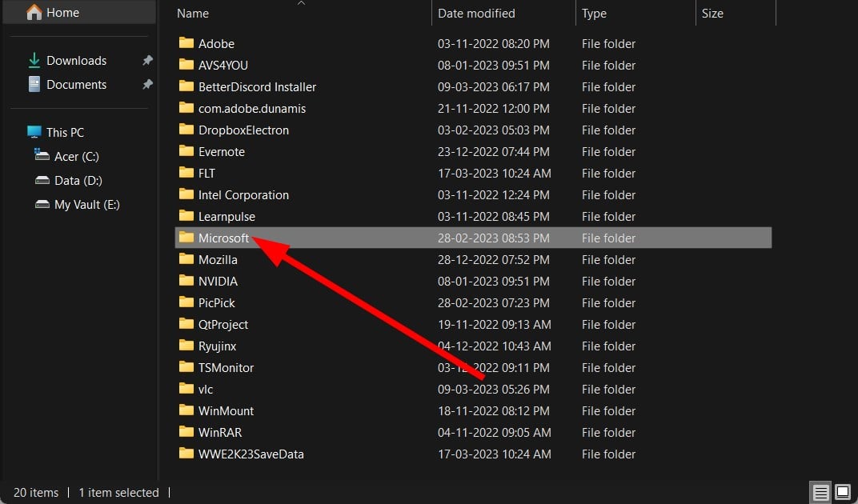Select the Intel Corporation folder name
Image resolution: width=858 pixels, height=504 pixels.
pos(243,195)
